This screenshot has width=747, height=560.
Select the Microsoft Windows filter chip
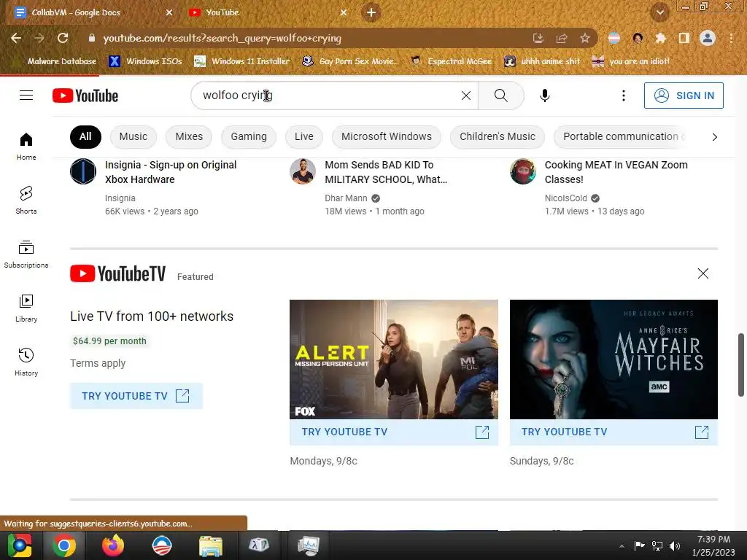[x=387, y=137]
